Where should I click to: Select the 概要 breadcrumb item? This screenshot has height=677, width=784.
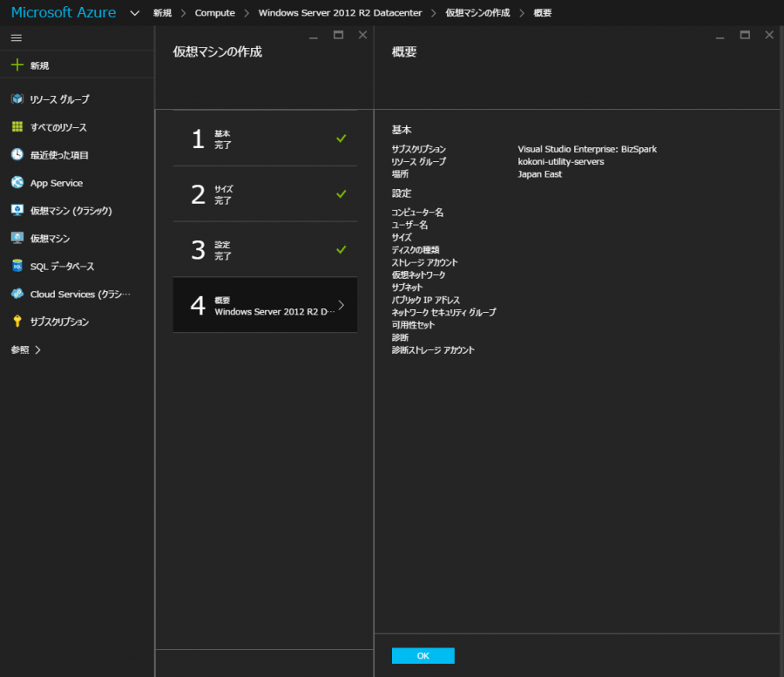543,13
